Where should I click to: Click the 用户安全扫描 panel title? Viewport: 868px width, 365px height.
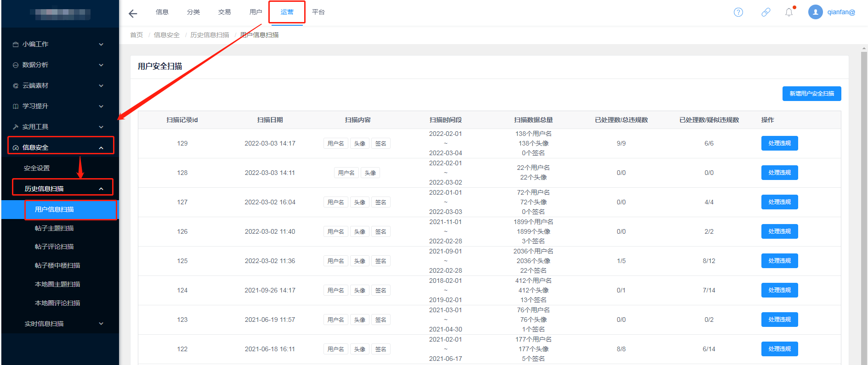coord(160,66)
